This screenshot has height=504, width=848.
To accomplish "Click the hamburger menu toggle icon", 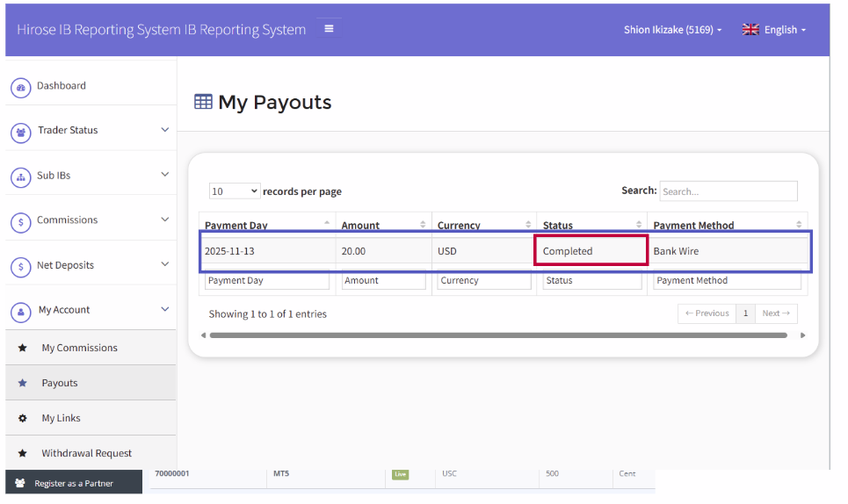I will [329, 29].
